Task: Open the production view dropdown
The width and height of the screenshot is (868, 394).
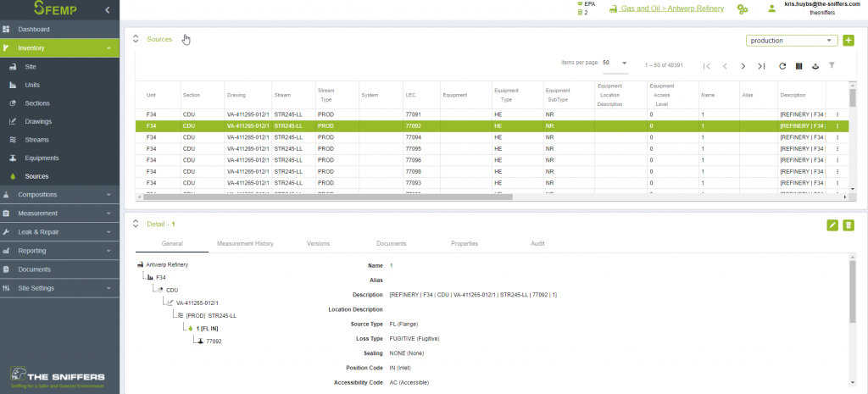Action: point(792,41)
